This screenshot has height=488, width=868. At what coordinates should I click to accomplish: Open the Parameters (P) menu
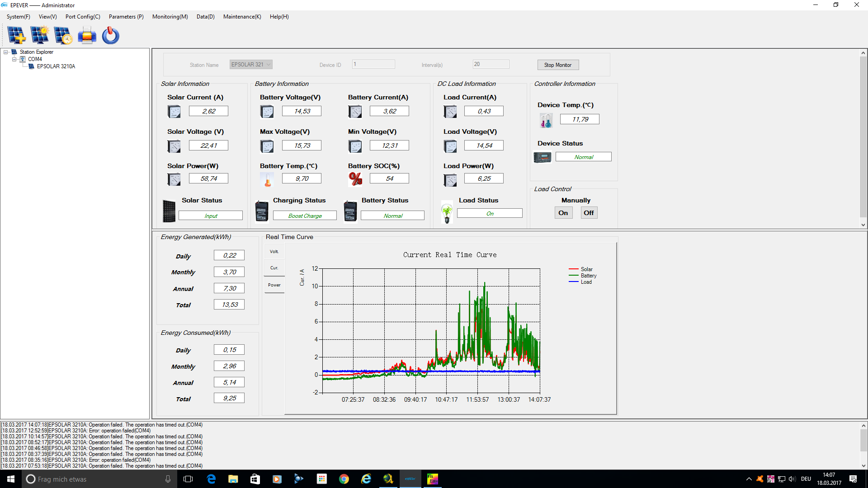pyautogui.click(x=126, y=17)
